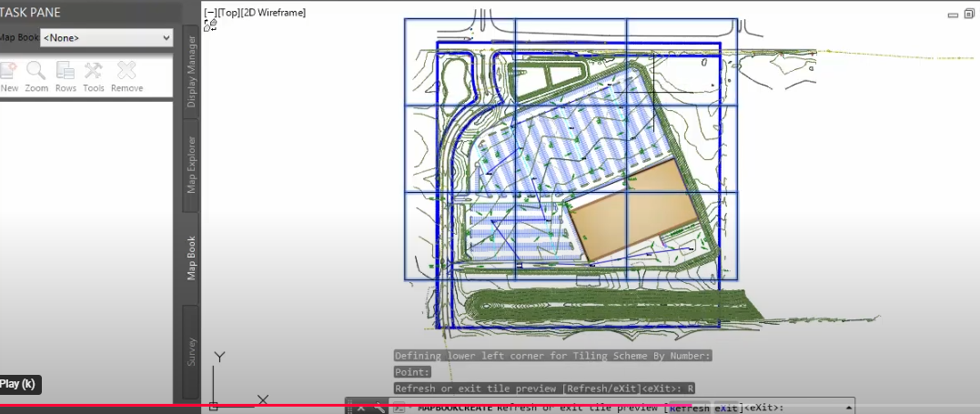The image size is (980, 414).
Task: Click the TASK PANE title text
Action: (x=31, y=13)
